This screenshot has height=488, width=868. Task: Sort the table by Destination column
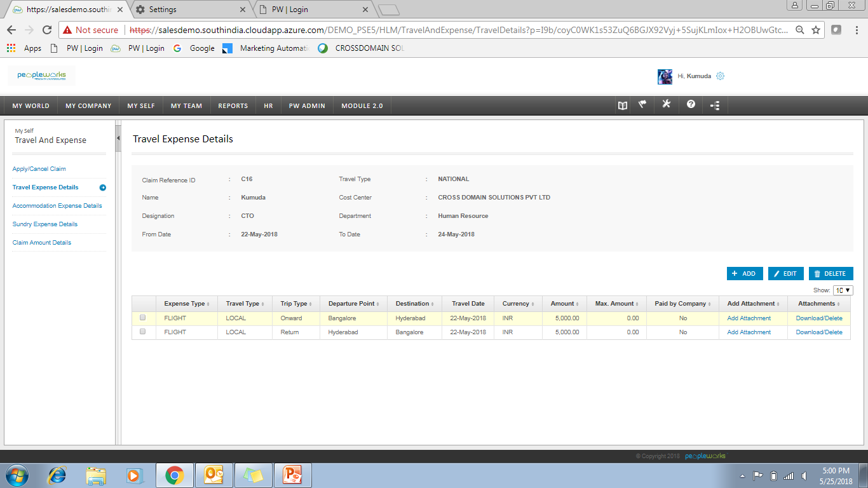pyautogui.click(x=414, y=304)
